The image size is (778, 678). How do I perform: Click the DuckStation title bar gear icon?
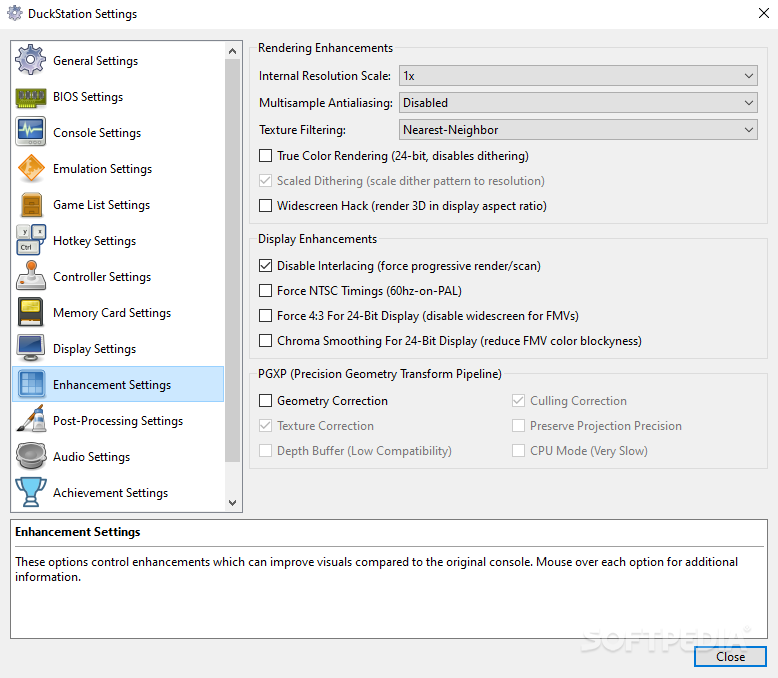click(x=15, y=13)
